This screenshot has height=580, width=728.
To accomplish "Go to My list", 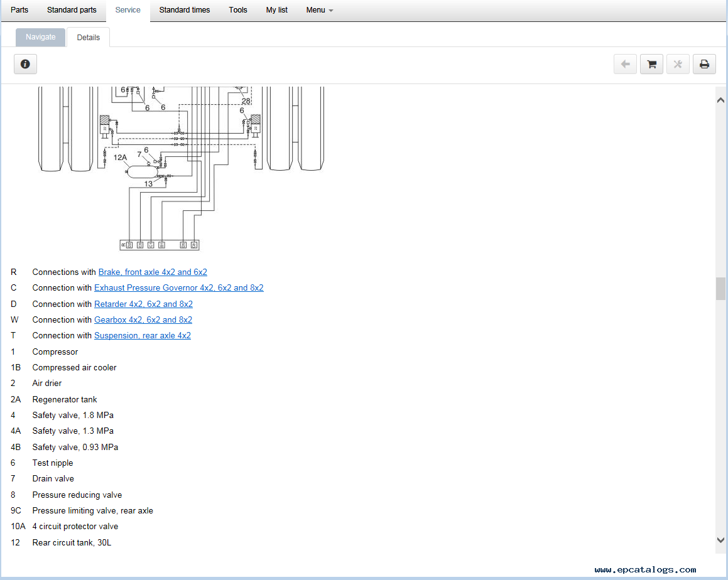I will click(x=276, y=10).
